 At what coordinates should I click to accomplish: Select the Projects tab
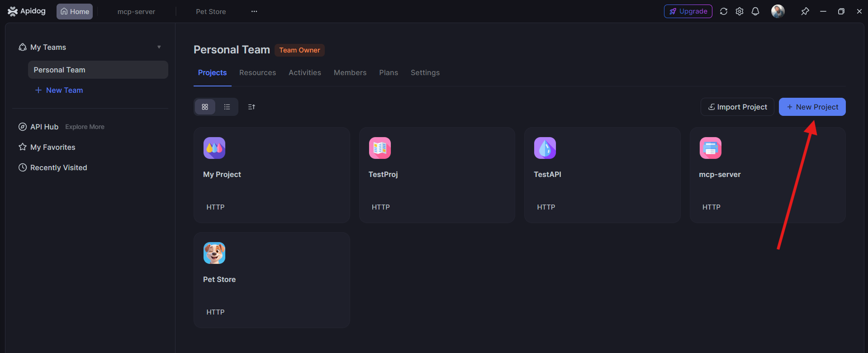click(213, 72)
